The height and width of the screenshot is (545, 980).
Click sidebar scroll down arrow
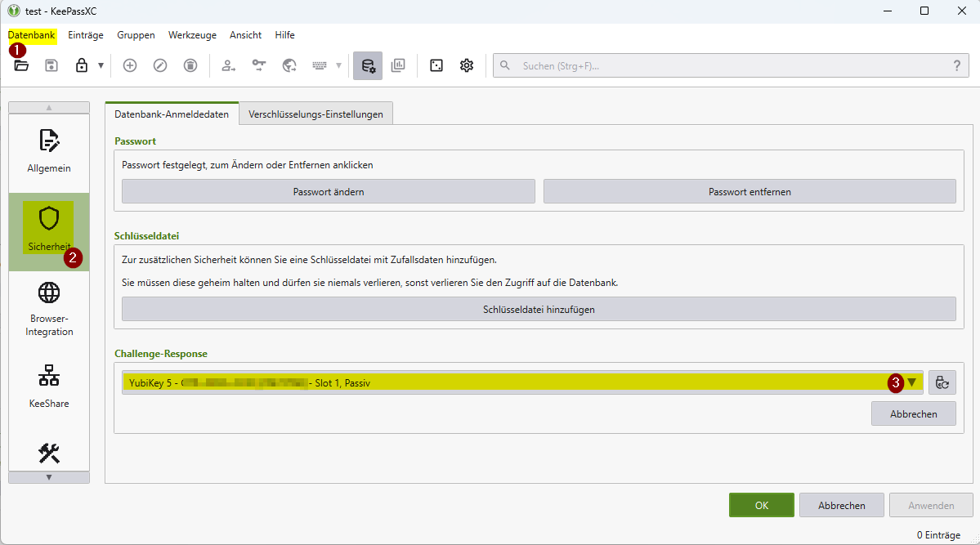(49, 477)
